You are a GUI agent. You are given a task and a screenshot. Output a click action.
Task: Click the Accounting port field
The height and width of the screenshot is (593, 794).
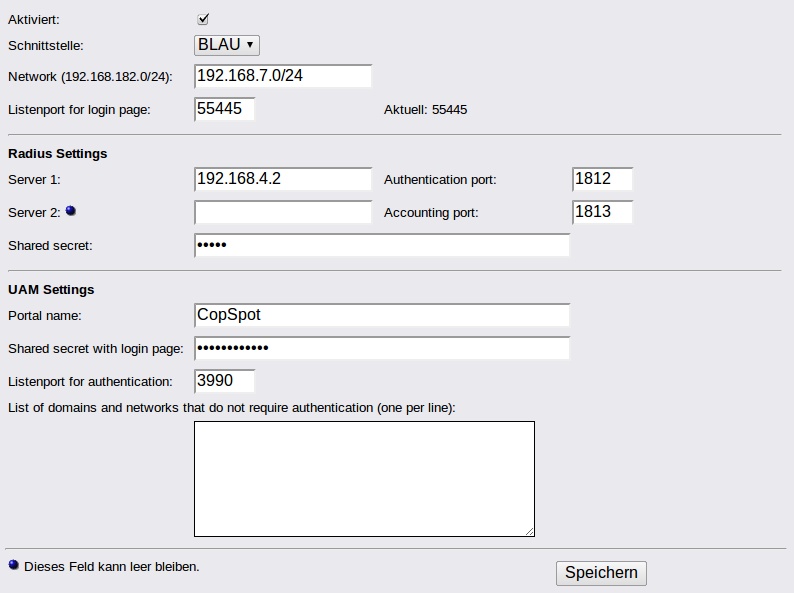coord(603,212)
